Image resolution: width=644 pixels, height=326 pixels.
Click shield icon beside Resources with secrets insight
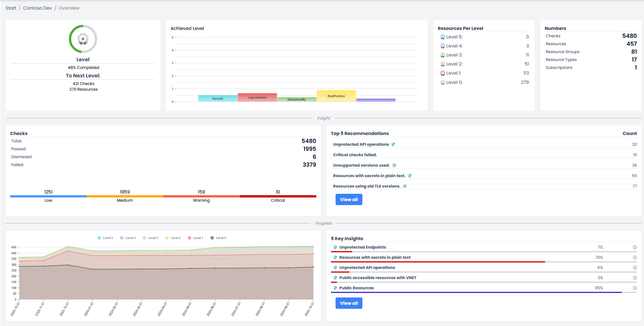click(x=335, y=257)
